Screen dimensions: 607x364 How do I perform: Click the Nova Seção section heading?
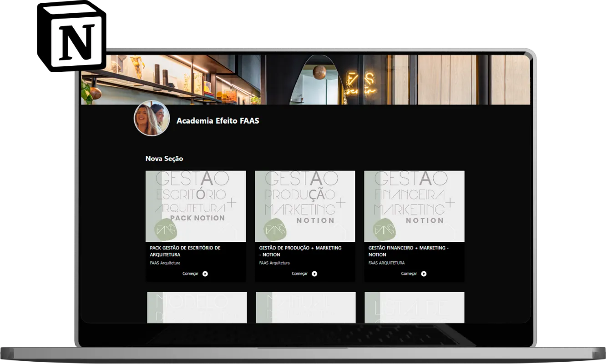(164, 159)
